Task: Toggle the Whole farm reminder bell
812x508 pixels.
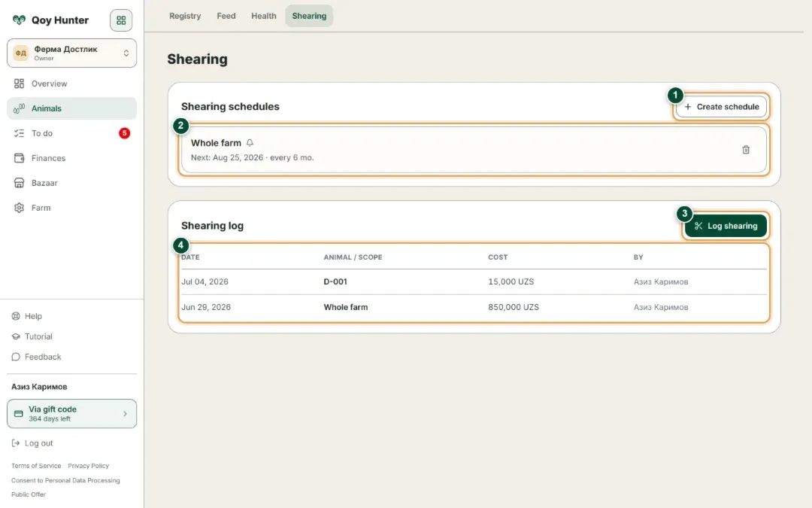Action: [x=250, y=142]
